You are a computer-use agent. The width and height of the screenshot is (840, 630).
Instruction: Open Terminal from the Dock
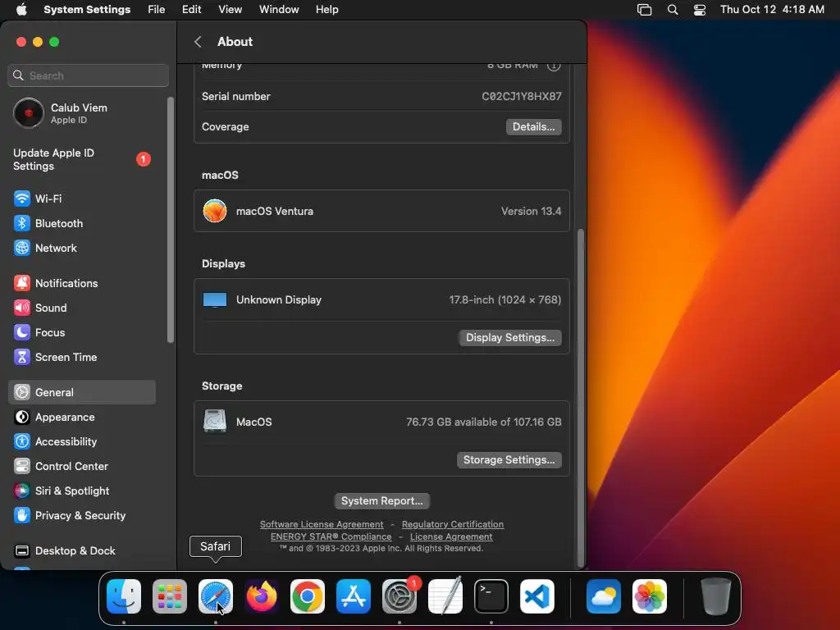(x=491, y=596)
